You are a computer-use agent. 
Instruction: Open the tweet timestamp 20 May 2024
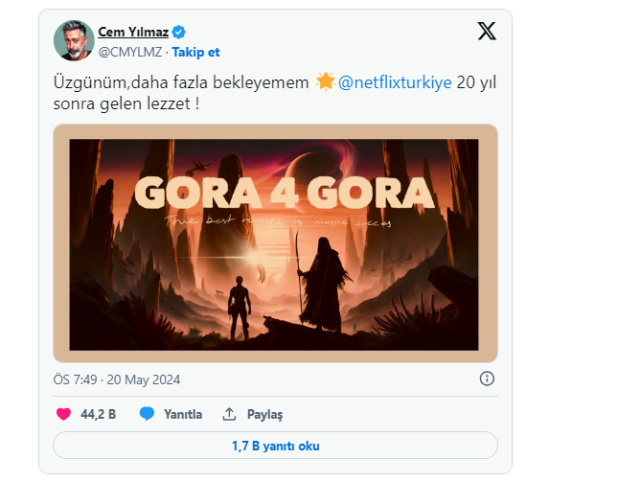[117, 380]
